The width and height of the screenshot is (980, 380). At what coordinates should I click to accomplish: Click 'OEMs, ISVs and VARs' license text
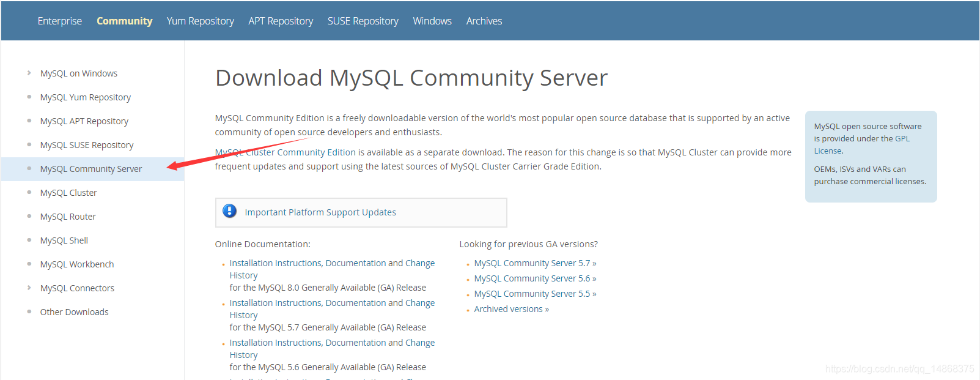870,175
